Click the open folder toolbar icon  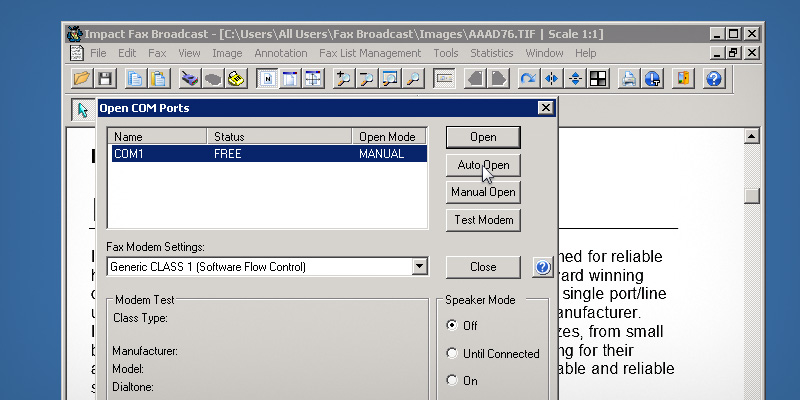(x=82, y=78)
